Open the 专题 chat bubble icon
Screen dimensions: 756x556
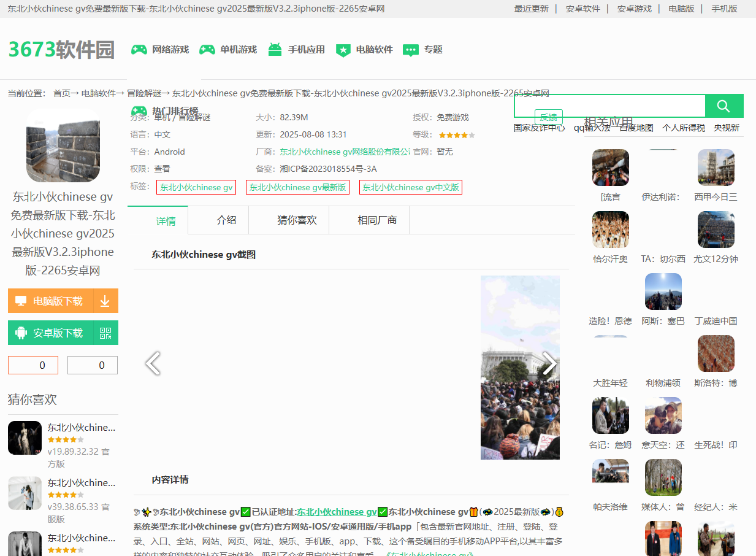click(411, 50)
